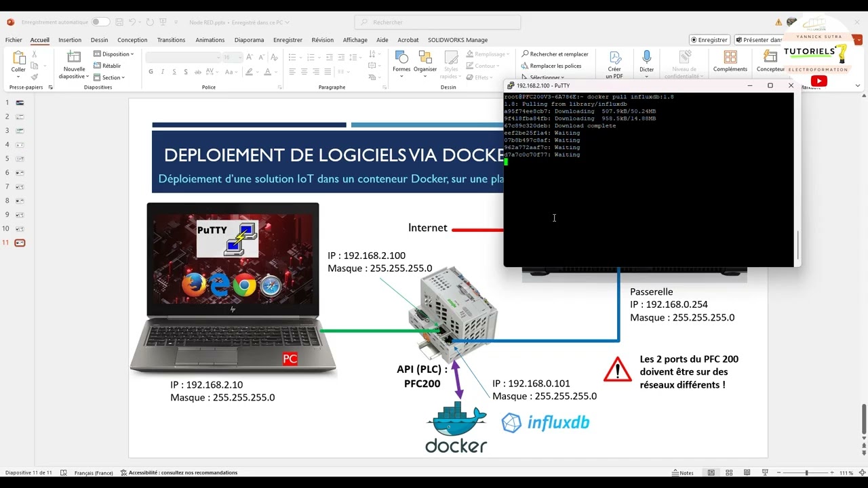Open the Dessin ribbon tab
Screen dimensions: 868x488
99,40
